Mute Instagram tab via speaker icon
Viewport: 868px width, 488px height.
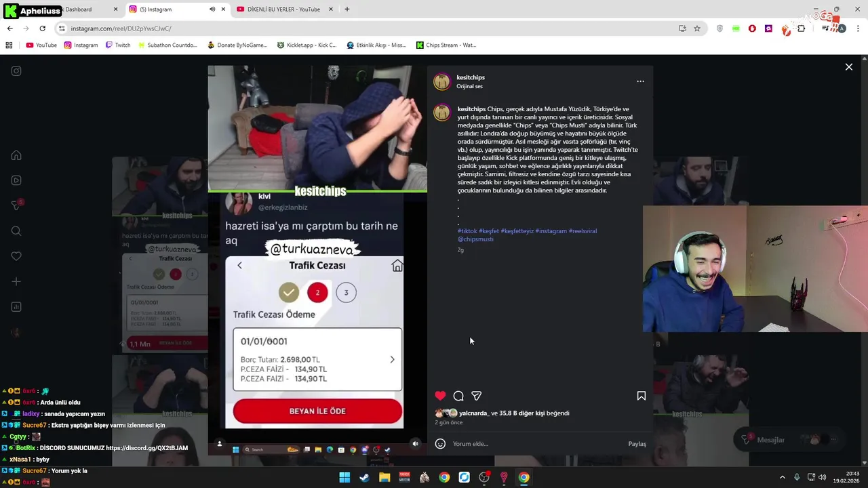[212, 9]
